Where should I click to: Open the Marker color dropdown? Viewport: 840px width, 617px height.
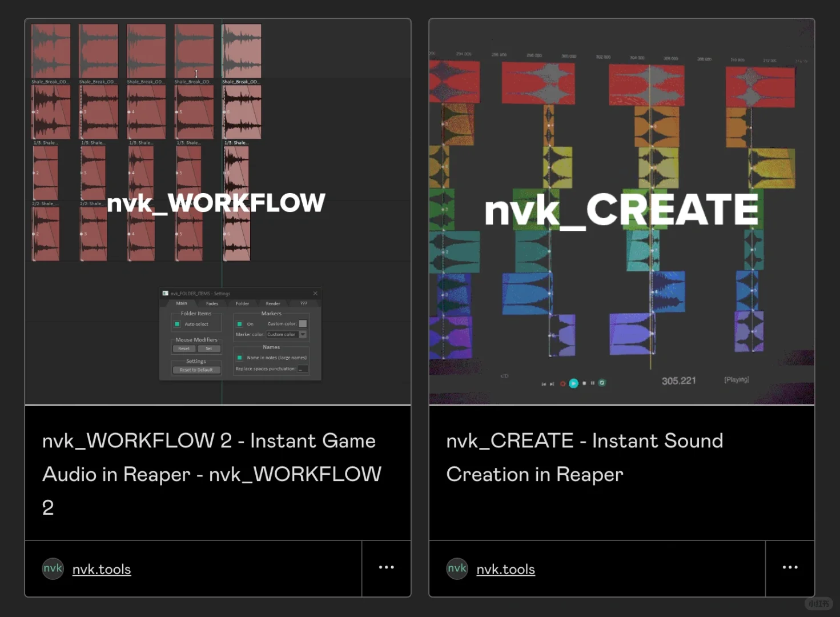pos(287,335)
